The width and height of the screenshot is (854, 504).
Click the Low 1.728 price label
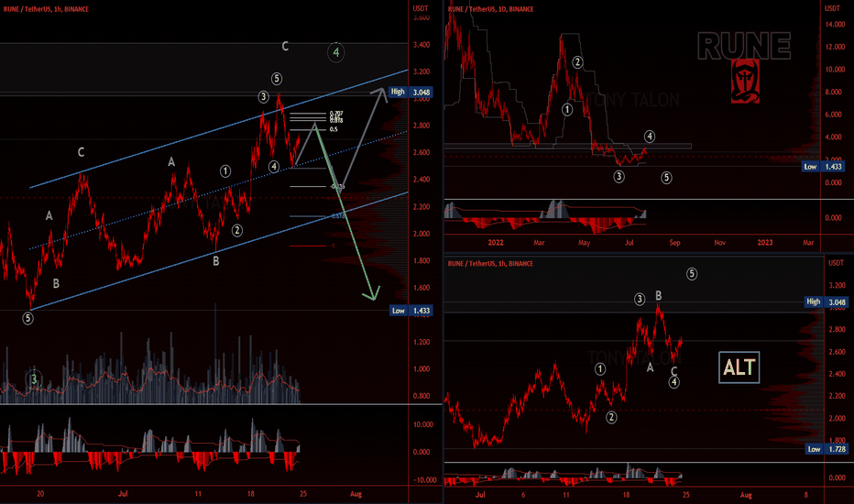827,449
